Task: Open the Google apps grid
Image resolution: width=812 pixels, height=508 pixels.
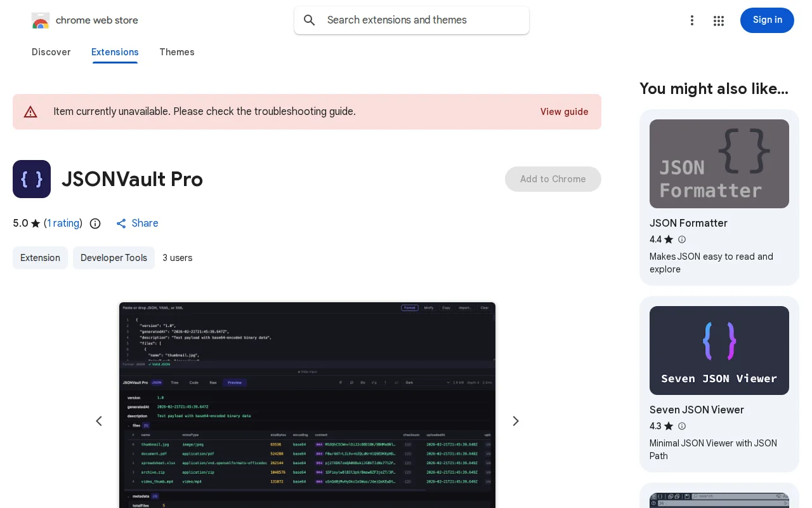Action: point(719,20)
